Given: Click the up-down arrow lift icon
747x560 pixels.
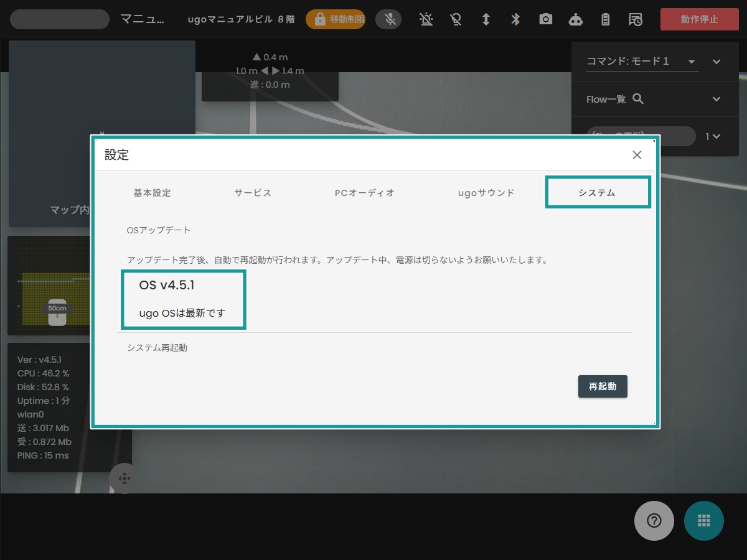Looking at the screenshot, I should pyautogui.click(x=486, y=19).
